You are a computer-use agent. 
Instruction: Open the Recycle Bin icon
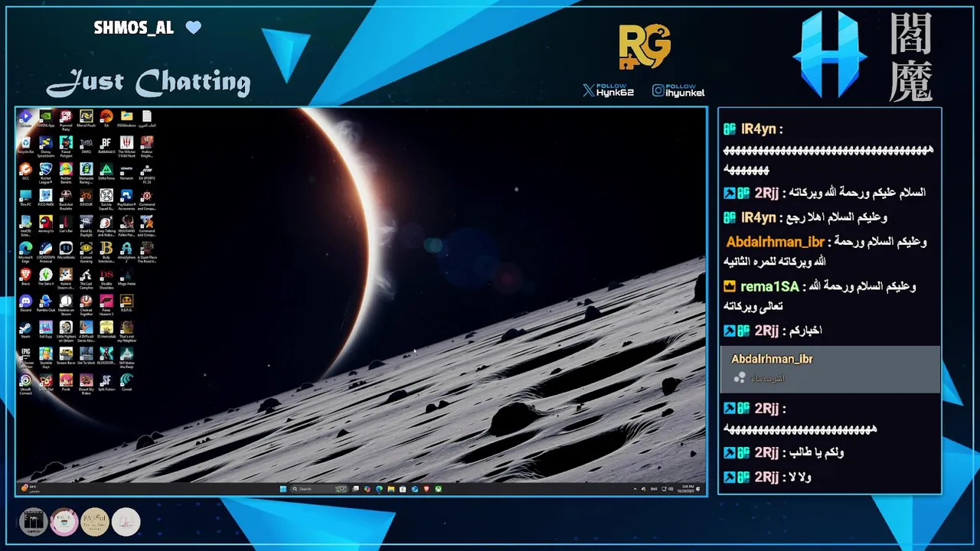coord(25,145)
